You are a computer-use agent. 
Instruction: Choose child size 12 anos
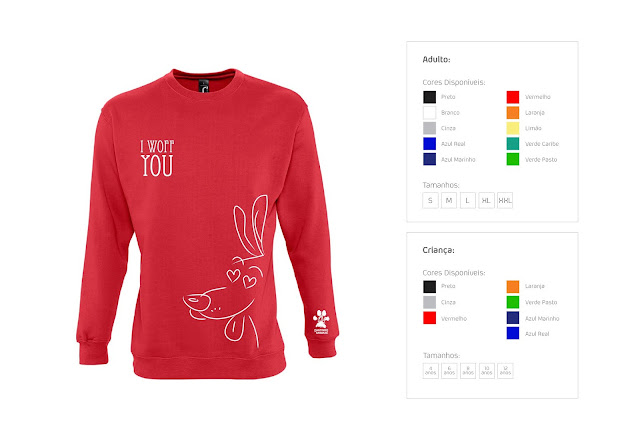[x=505, y=371]
